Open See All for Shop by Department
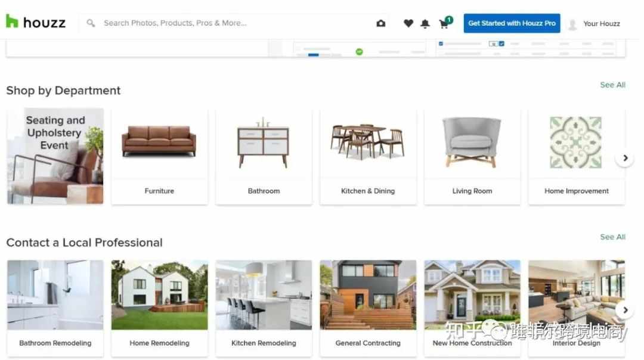Viewport: 644px width, 360px height. [612, 85]
